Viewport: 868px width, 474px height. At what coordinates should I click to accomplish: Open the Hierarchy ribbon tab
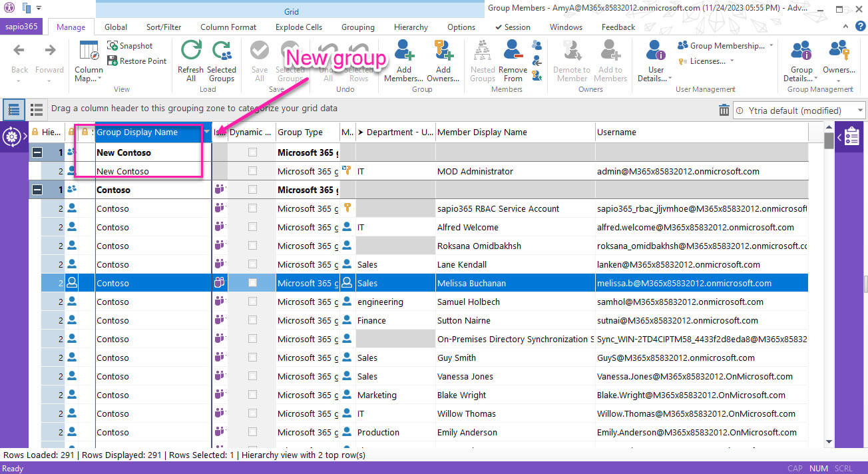click(411, 27)
